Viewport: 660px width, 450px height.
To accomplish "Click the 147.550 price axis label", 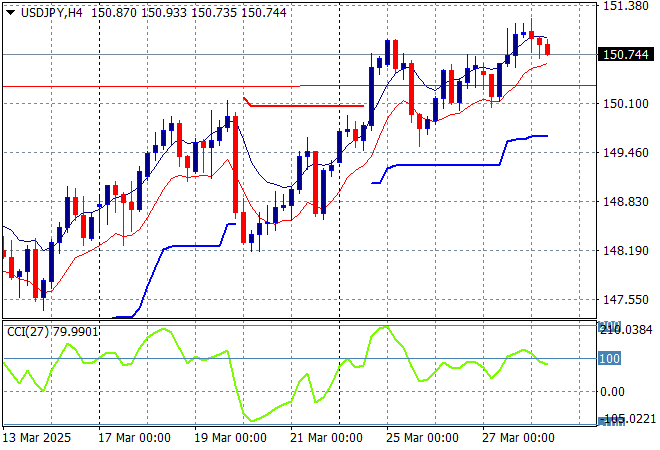I will (x=626, y=300).
